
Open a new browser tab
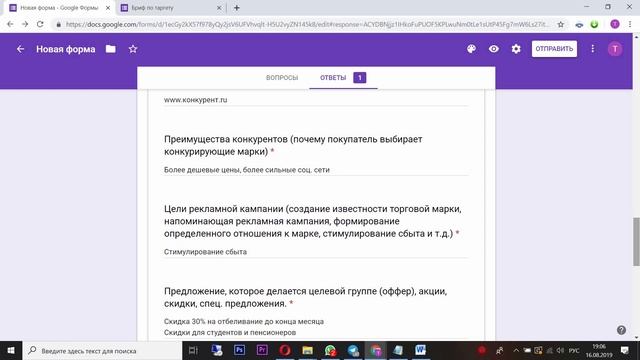(236, 8)
